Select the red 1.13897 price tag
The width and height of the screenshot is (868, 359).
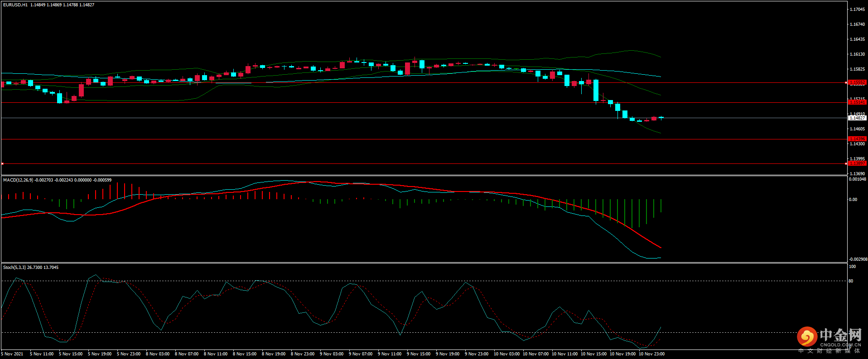[857, 163]
